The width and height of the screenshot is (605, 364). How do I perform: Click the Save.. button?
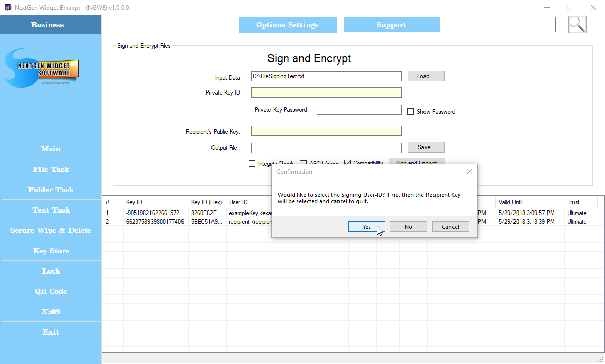[x=426, y=147]
